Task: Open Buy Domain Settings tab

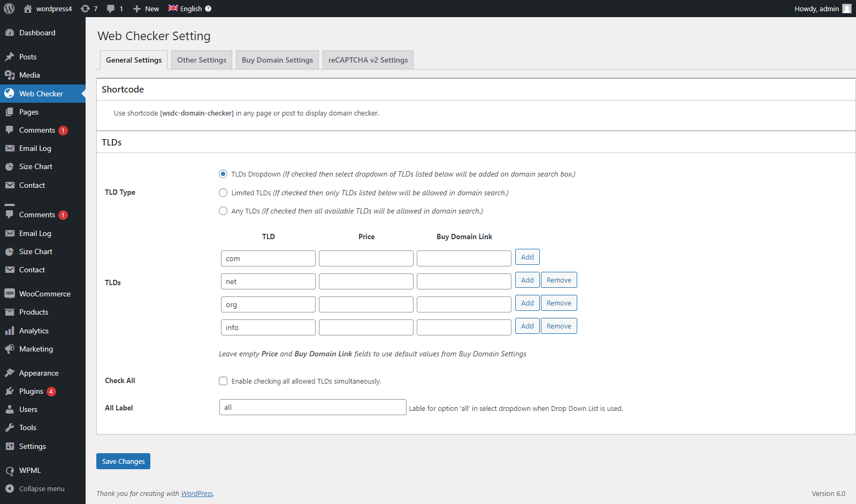Action: click(277, 60)
